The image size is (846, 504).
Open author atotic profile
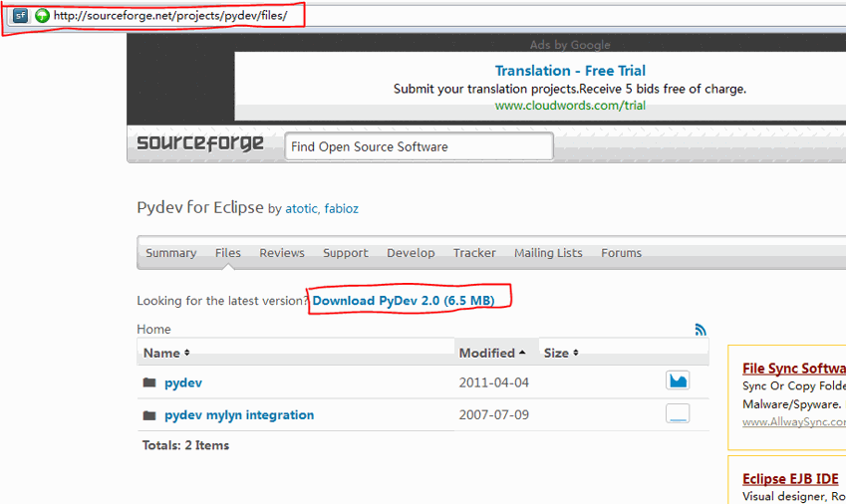301,208
